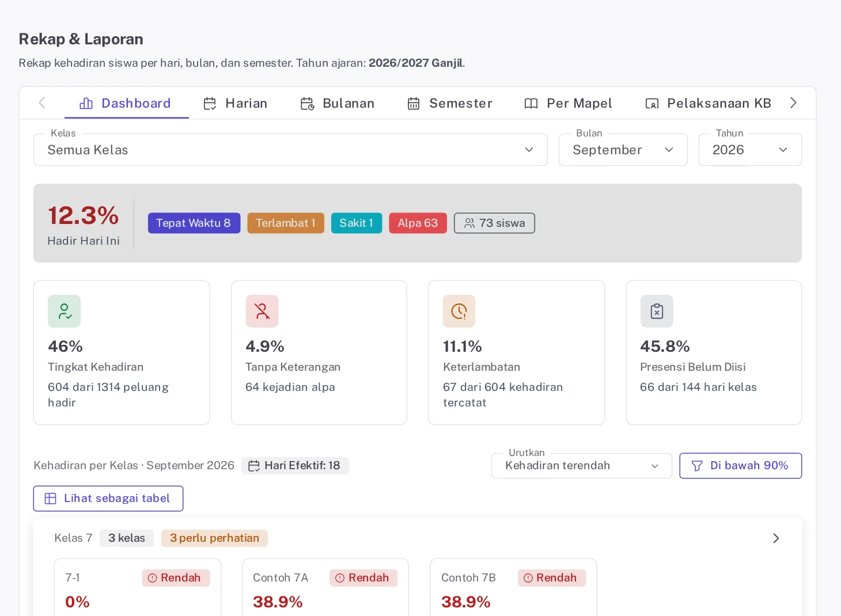Click the 2026/2027 Ganjil school year text
This screenshot has height=616, width=841.
point(416,63)
